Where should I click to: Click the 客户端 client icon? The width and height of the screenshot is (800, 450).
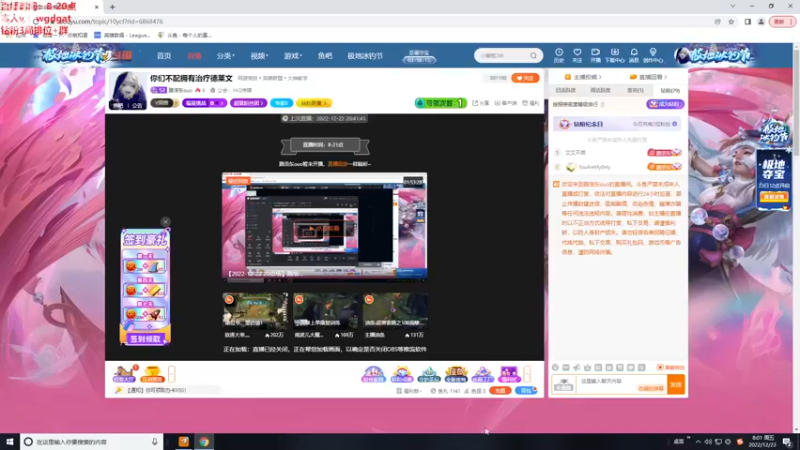pyautogui.click(x=506, y=103)
